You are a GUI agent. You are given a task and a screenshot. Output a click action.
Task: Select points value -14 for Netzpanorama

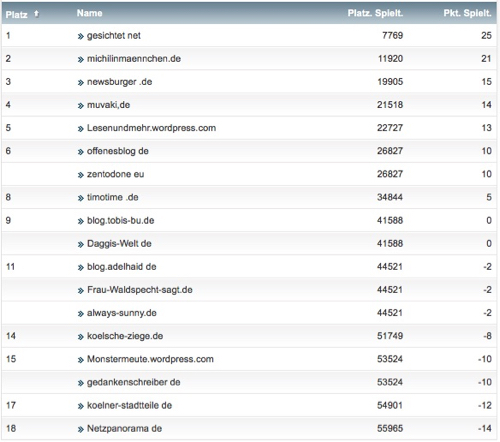pos(485,429)
